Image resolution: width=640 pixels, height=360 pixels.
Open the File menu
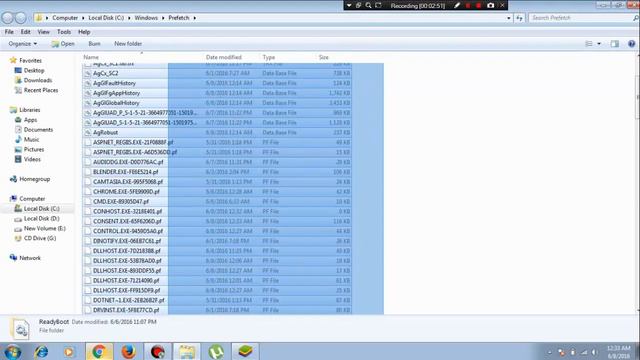pyautogui.click(x=9, y=32)
